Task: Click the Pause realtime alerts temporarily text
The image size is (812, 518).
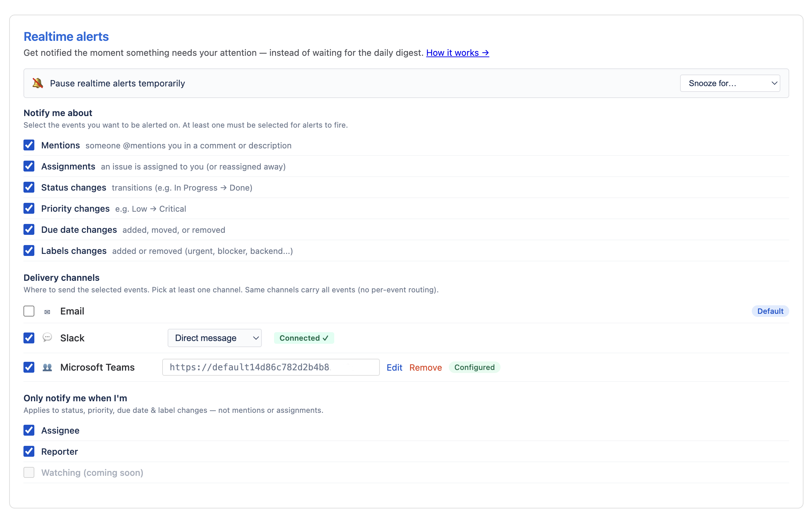Action: point(117,83)
